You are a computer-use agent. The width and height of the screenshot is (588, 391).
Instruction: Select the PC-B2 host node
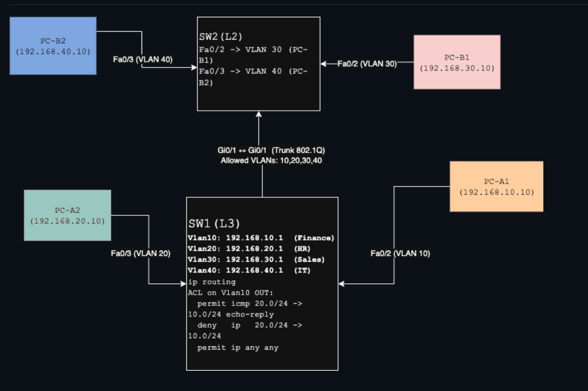click(53, 45)
